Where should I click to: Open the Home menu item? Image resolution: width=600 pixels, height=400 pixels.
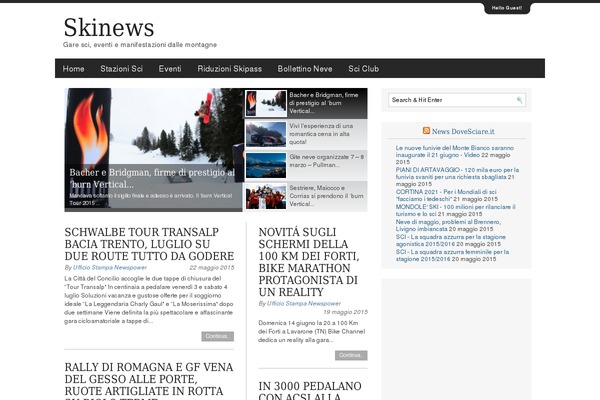point(73,69)
